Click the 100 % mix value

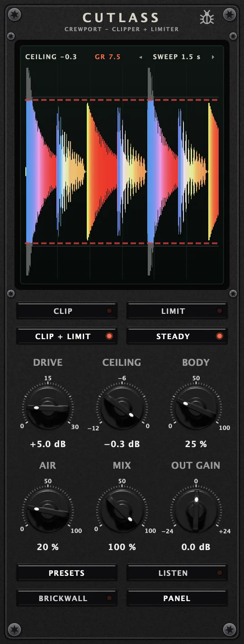122,547
